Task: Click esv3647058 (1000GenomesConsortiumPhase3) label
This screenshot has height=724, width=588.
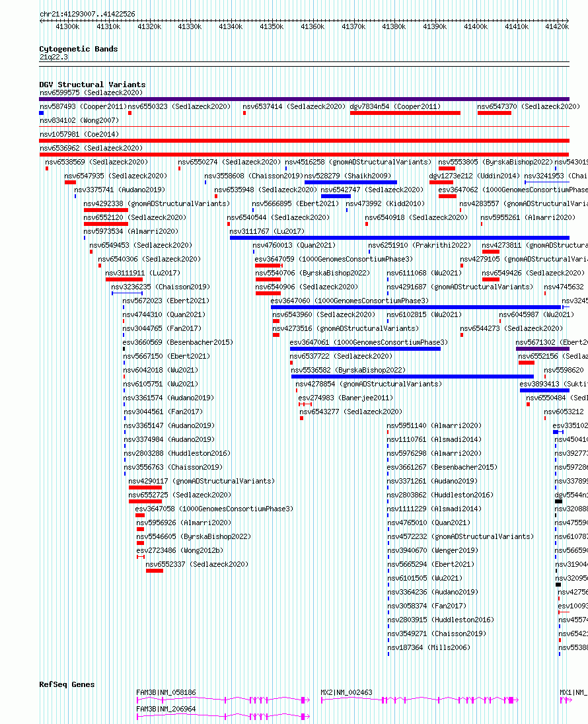Action: tap(214, 509)
